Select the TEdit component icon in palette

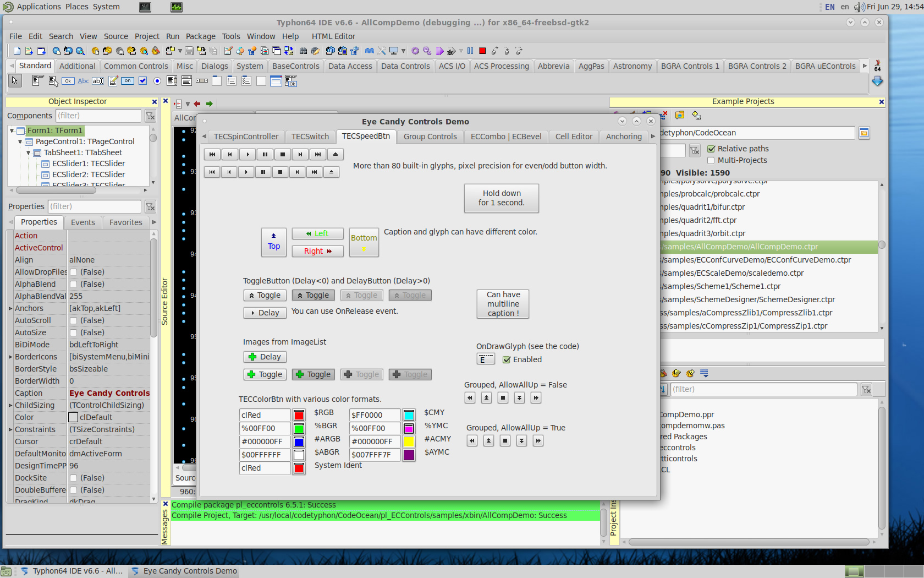pyautogui.click(x=98, y=81)
